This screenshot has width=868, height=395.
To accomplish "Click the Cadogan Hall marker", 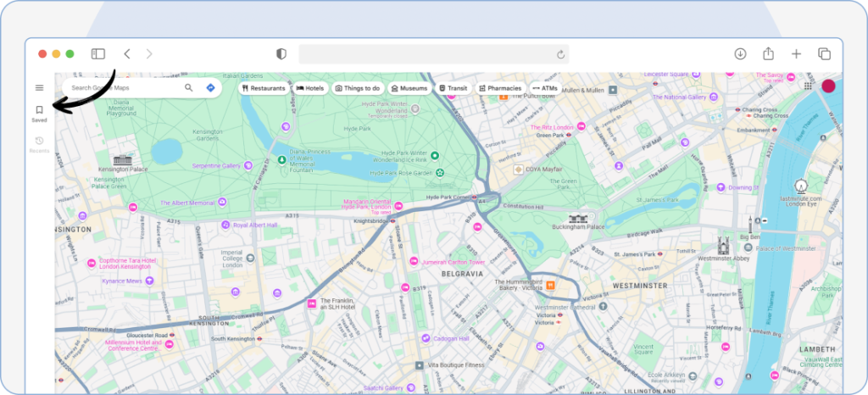I will pyautogui.click(x=426, y=338).
